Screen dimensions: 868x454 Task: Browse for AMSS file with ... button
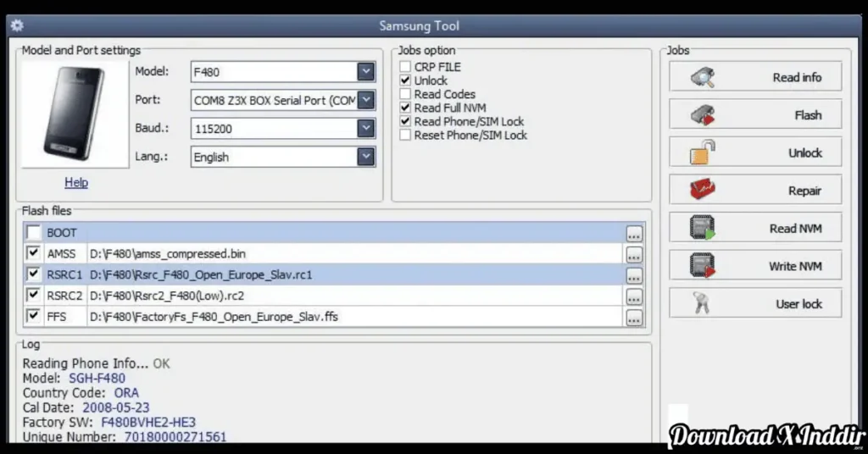tap(634, 255)
